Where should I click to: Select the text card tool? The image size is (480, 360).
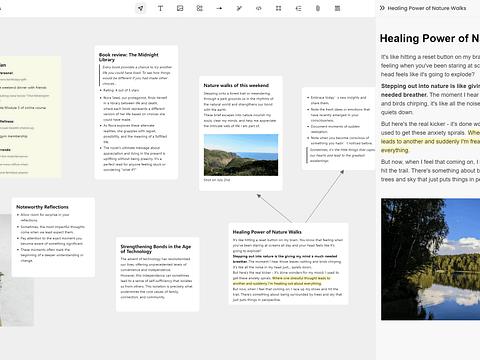coord(160,8)
